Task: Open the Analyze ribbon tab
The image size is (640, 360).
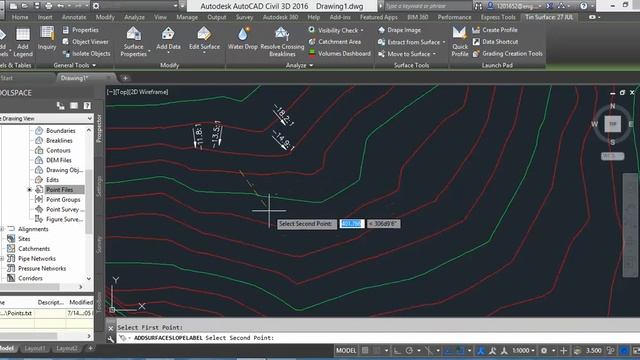Action: tap(134, 17)
